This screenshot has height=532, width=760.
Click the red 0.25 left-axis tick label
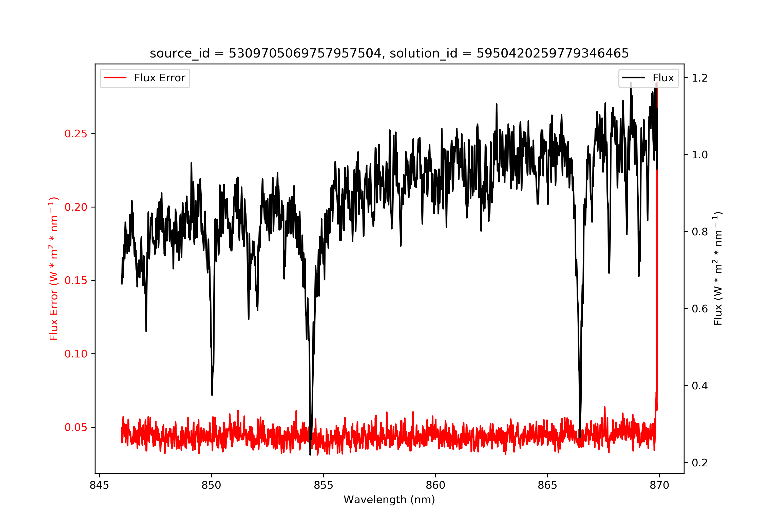point(76,134)
